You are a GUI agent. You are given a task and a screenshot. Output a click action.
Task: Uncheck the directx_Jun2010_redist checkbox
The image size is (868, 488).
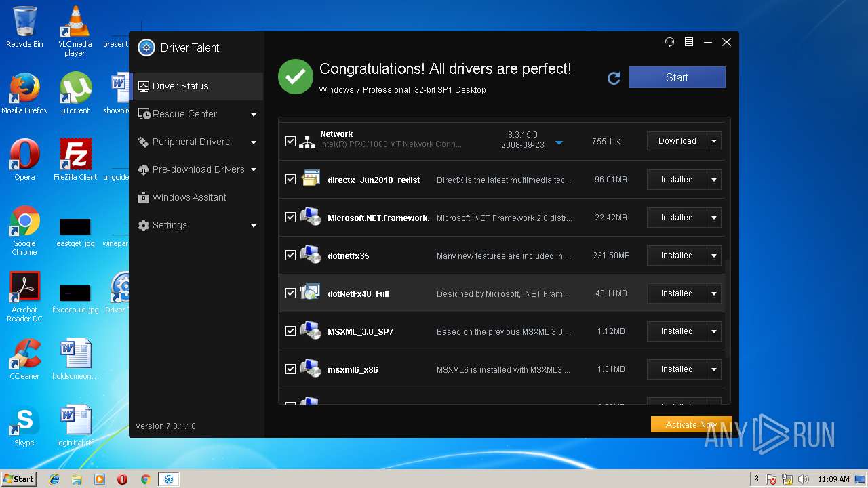290,180
